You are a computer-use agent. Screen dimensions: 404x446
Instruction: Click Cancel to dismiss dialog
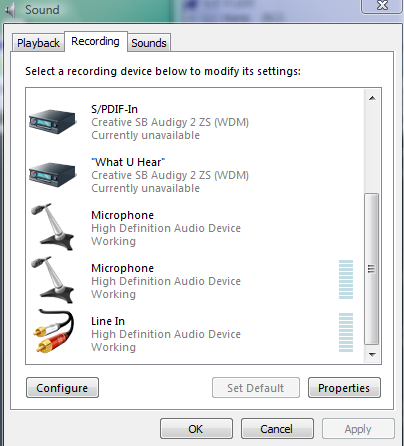[x=277, y=429]
